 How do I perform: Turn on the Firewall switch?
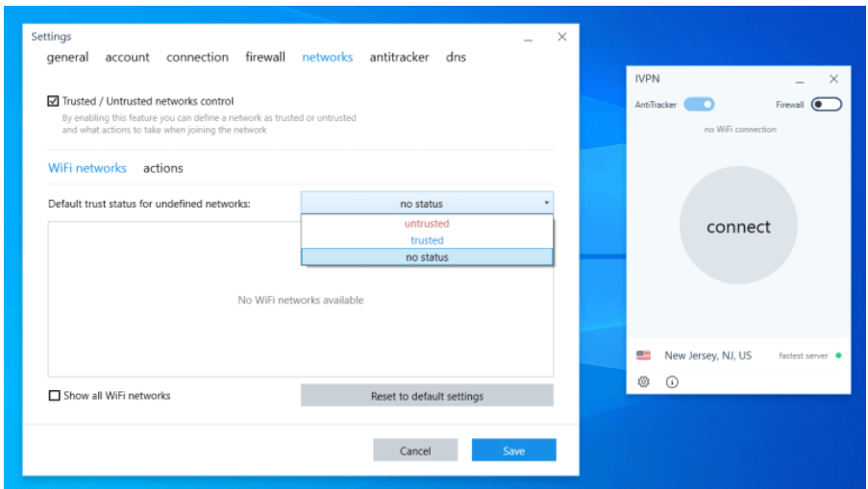click(827, 104)
